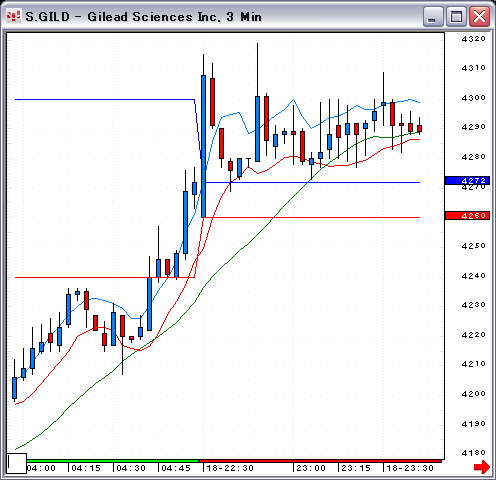Image resolution: width=496 pixels, height=480 pixels.
Task: Click the green session bar on time axis
Action: (x=113, y=461)
